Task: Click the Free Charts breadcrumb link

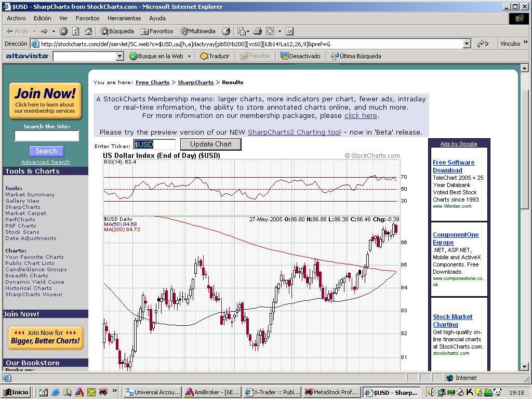Action: click(152, 83)
